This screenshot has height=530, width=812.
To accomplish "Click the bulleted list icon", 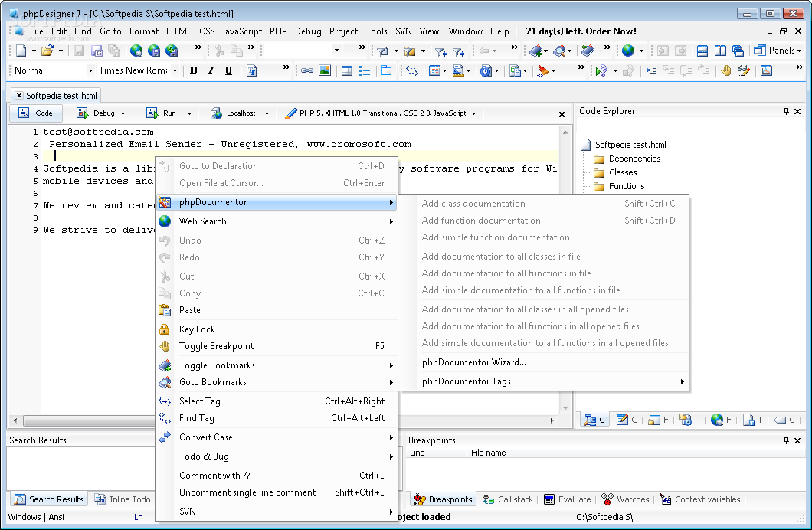I will 365,71.
